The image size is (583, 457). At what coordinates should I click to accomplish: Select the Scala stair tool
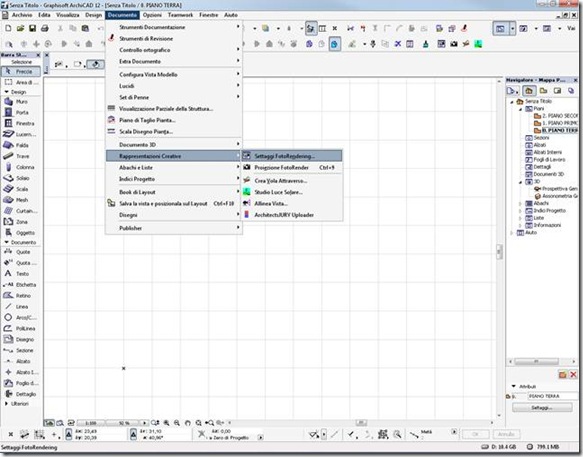21,189
